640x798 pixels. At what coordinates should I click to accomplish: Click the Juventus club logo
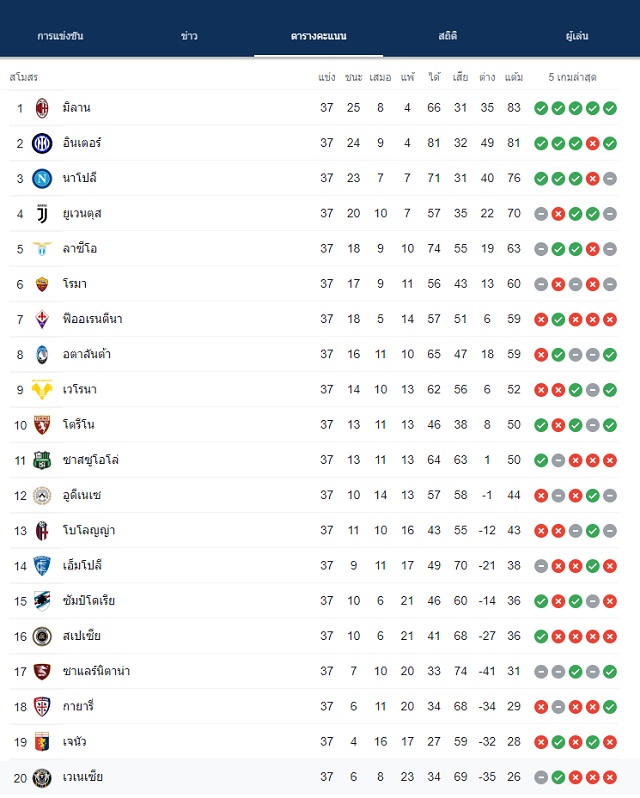pyautogui.click(x=42, y=214)
